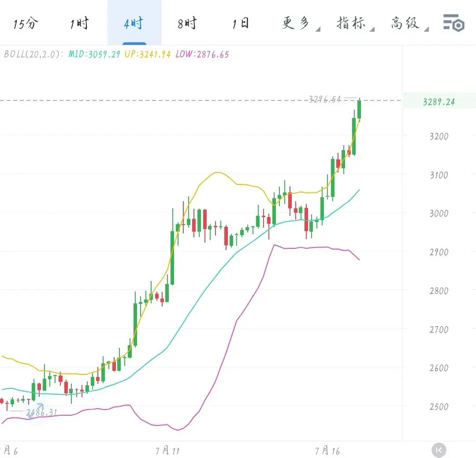Select the 4时 timeframe tab
The height and width of the screenshot is (458, 476).
tap(134, 23)
